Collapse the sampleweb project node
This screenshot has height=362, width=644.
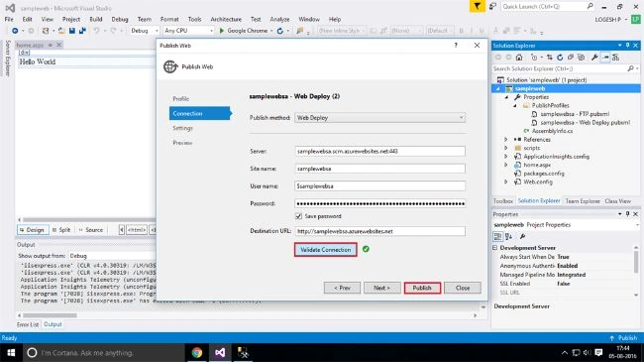point(498,89)
